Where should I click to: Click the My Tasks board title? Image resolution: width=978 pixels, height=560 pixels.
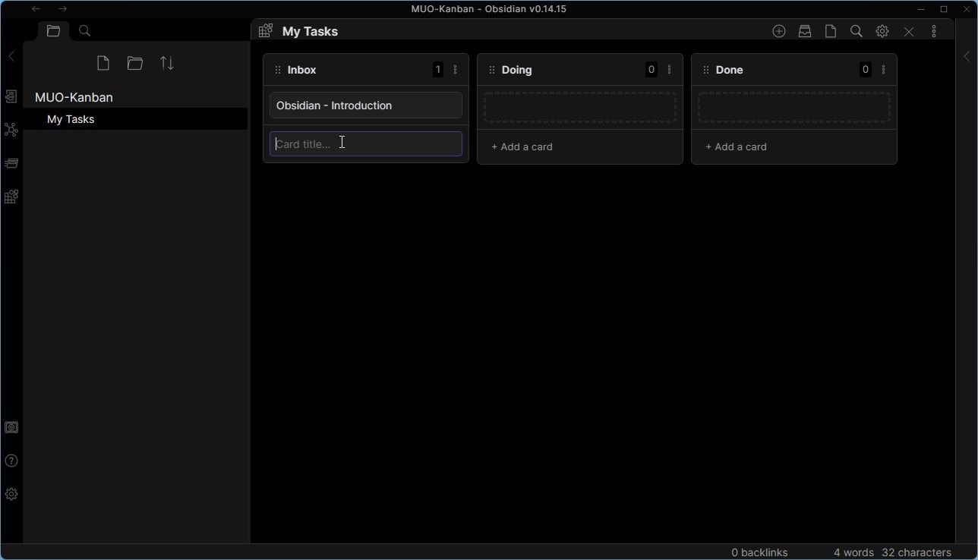(310, 31)
